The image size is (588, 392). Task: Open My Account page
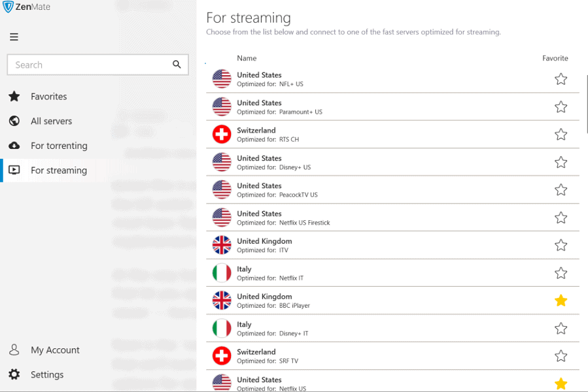click(55, 350)
